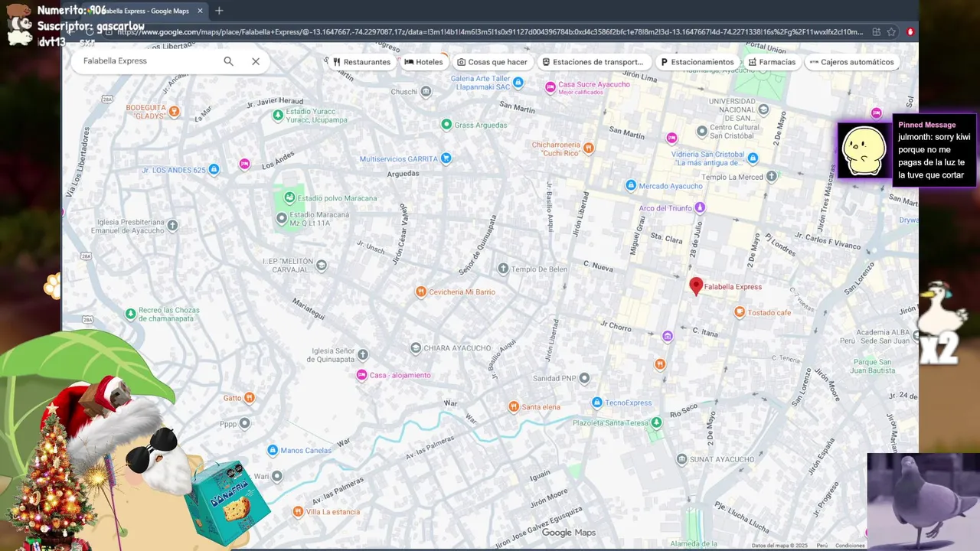The width and height of the screenshot is (980, 551).
Task: Click the Perú link in map footer
Action: (822, 546)
